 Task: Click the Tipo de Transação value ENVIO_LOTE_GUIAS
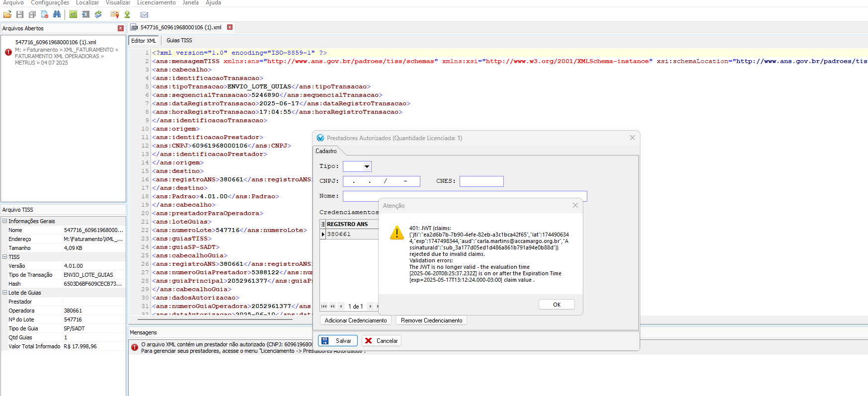pyautogui.click(x=88, y=275)
